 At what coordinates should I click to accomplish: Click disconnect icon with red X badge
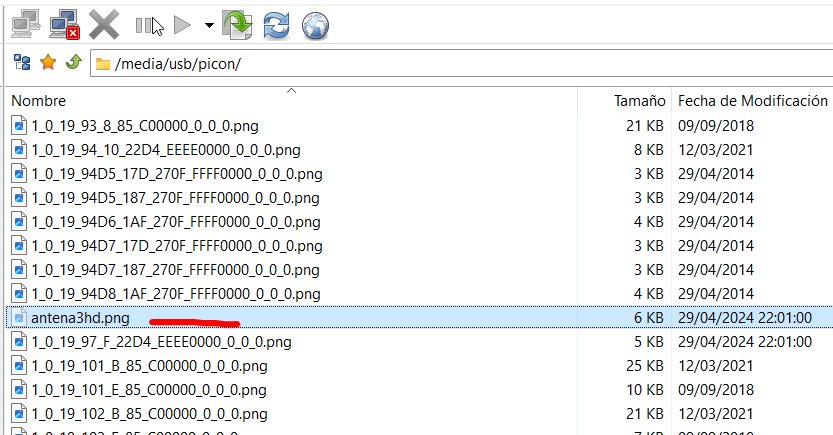tap(64, 22)
